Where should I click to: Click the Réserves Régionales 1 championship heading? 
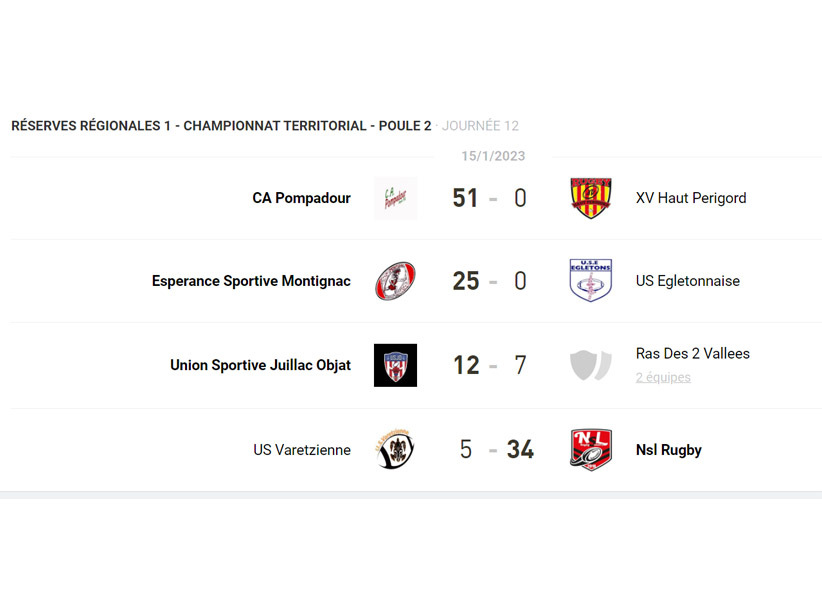point(221,126)
